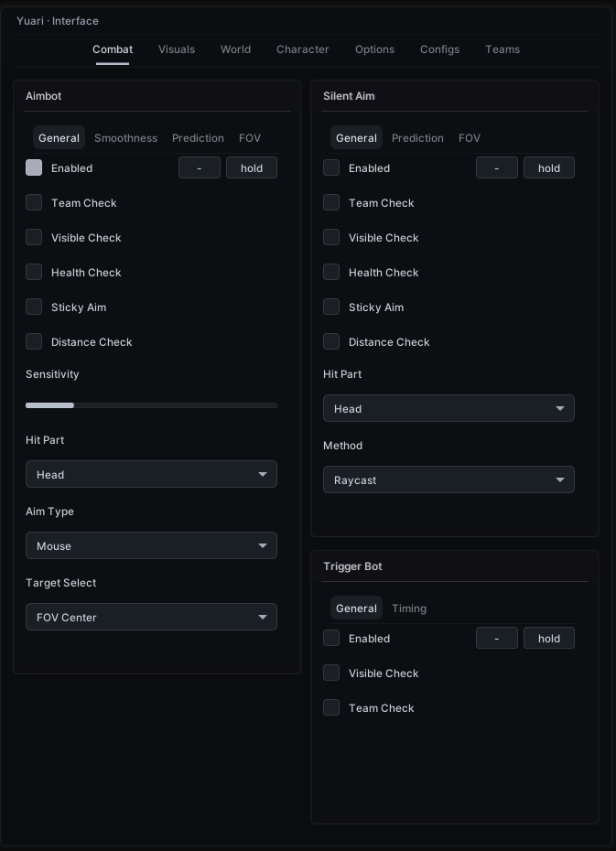Enable Visible Check in Trigger Bot panel
The width and height of the screenshot is (616, 851).
pyautogui.click(x=331, y=673)
